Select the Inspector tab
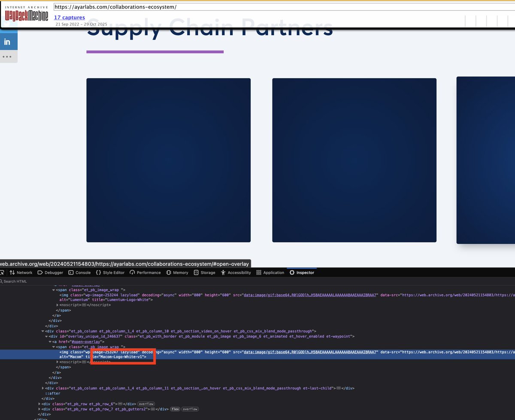 (x=302, y=272)
